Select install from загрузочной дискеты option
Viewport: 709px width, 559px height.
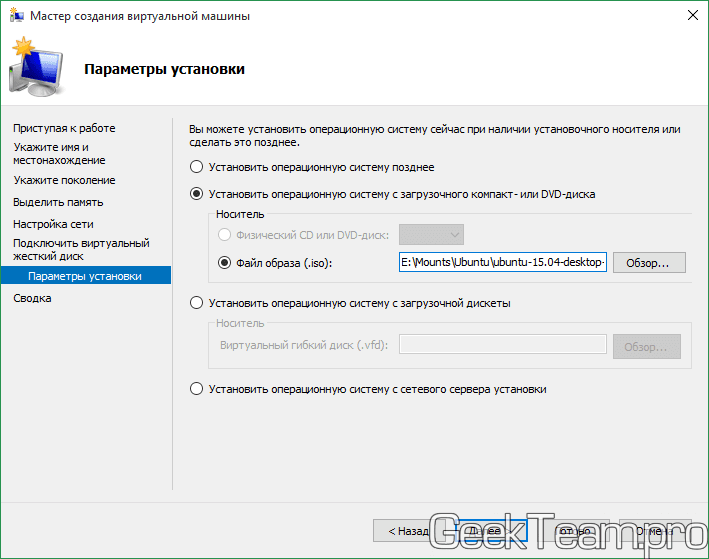[x=197, y=303]
